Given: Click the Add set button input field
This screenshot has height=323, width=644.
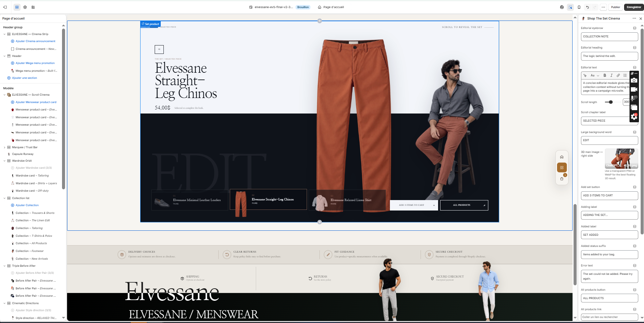Looking at the screenshot, I should click(609, 195).
